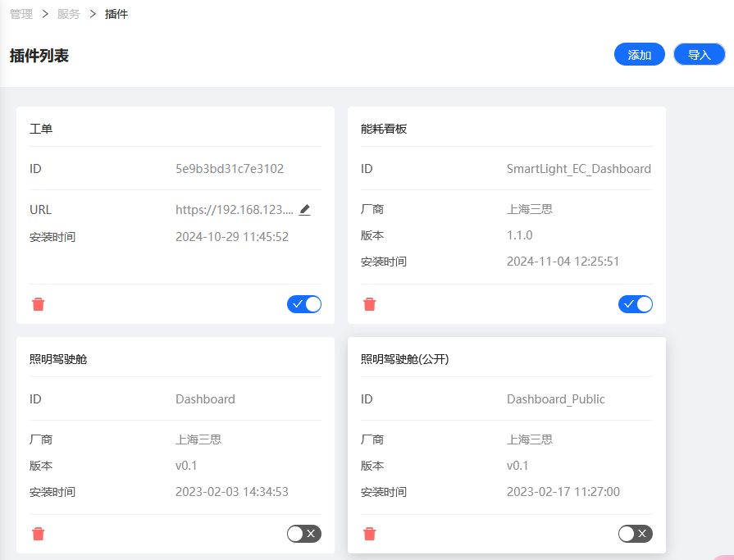The width and height of the screenshot is (734, 560).
Task: Click 上海三思 vendor in 照明驾驶舱(公开) card
Action: click(x=530, y=439)
